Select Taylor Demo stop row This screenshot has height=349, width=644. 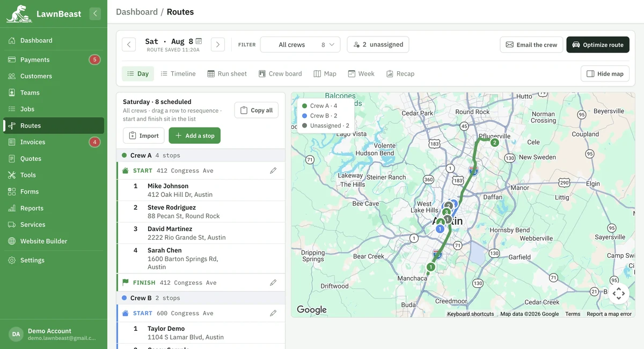tap(201, 333)
